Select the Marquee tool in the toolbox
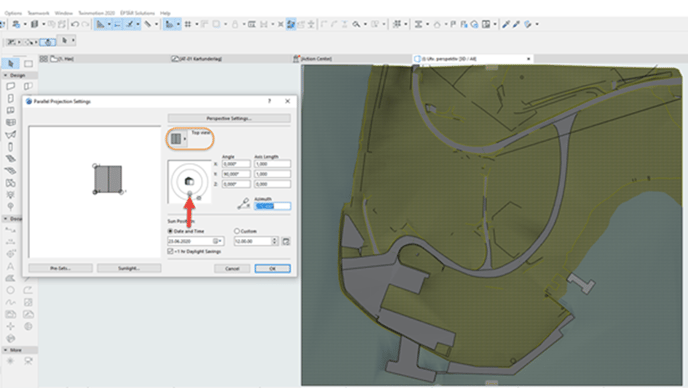Viewport: 688px width, 388px height. pos(29,64)
